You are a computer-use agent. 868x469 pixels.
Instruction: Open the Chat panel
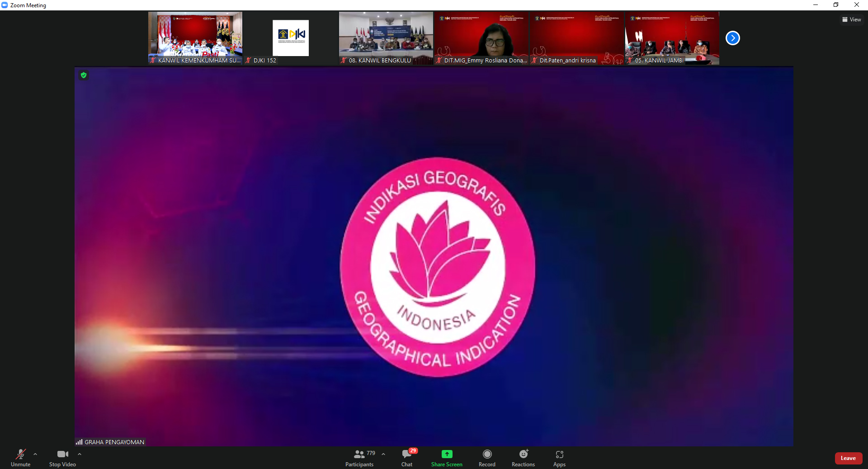pos(407,457)
